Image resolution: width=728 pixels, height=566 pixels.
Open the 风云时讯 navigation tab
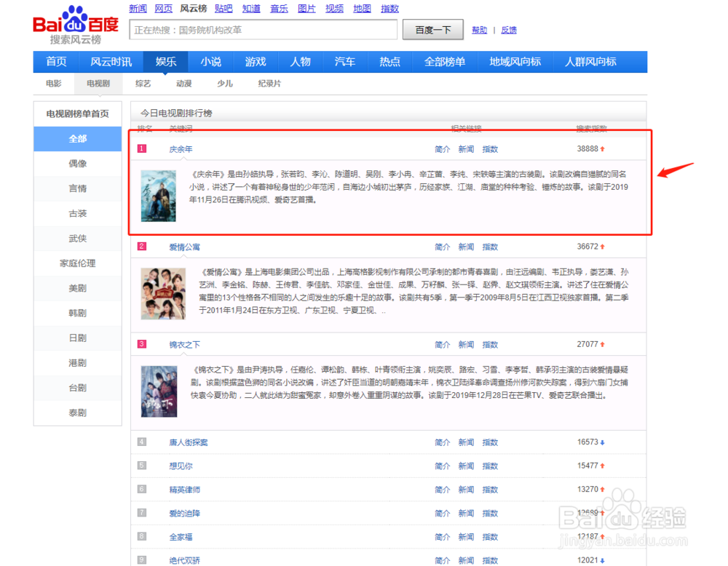[x=111, y=62]
